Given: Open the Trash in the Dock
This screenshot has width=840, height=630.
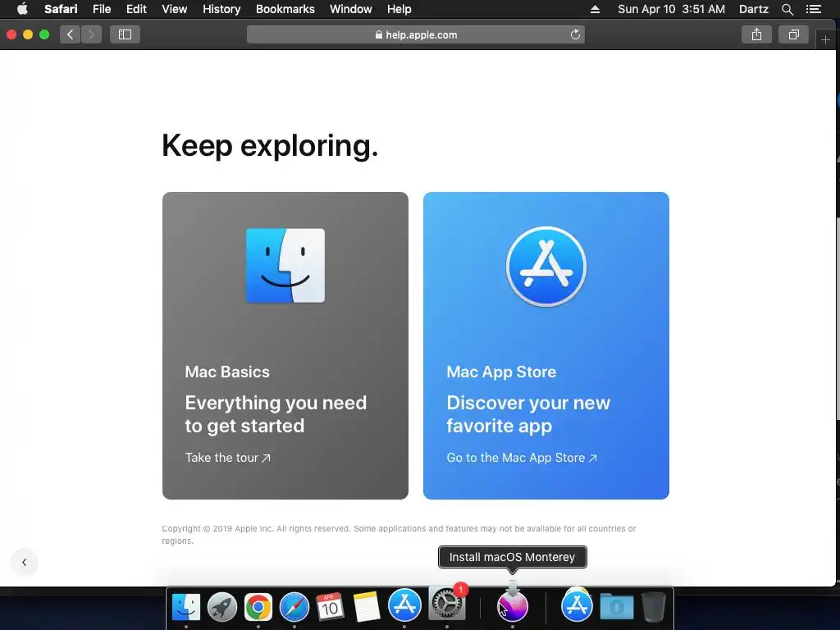Looking at the screenshot, I should 654,607.
